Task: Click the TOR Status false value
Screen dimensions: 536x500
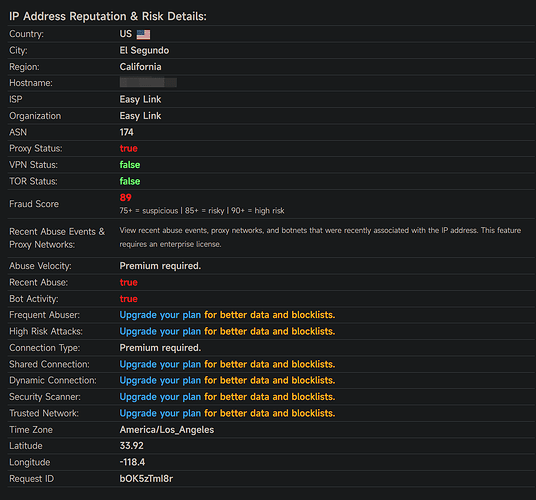Action: (130, 181)
